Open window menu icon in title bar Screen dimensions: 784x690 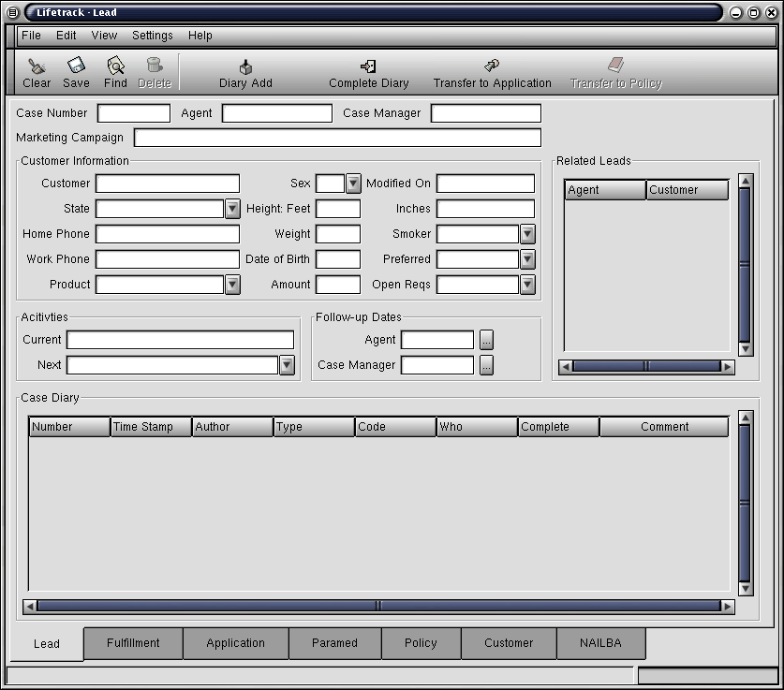coord(12,12)
